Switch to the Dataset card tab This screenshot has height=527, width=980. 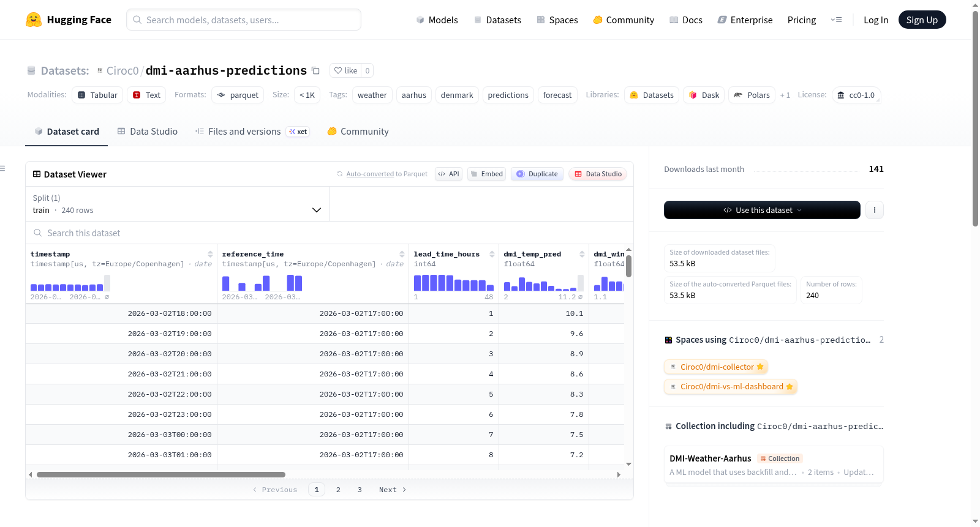67,132
